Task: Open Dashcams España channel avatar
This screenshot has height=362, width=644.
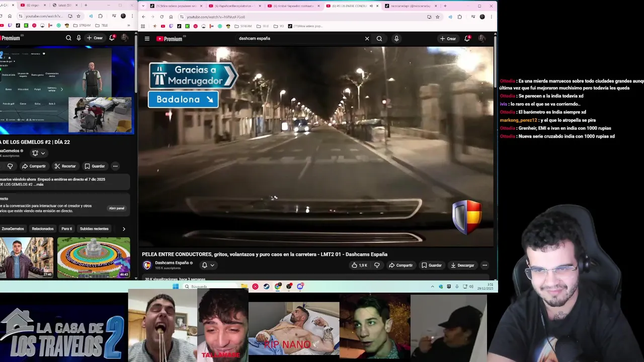Action: tap(147, 265)
